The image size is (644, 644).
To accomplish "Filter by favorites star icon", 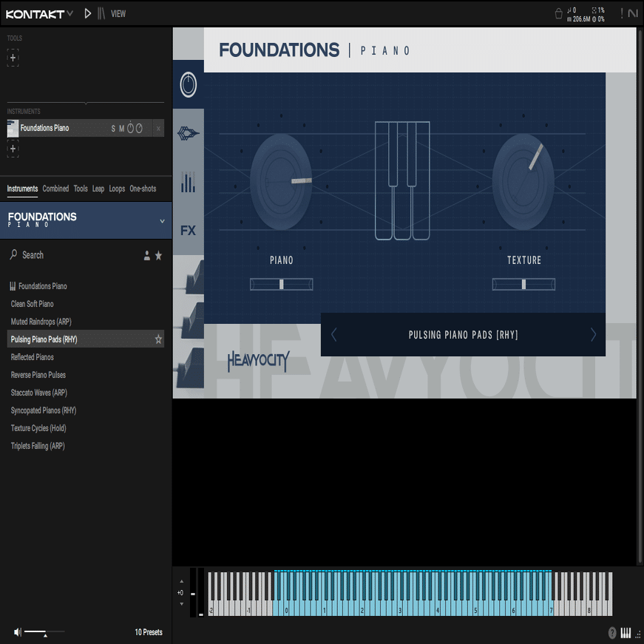I will coord(158,256).
